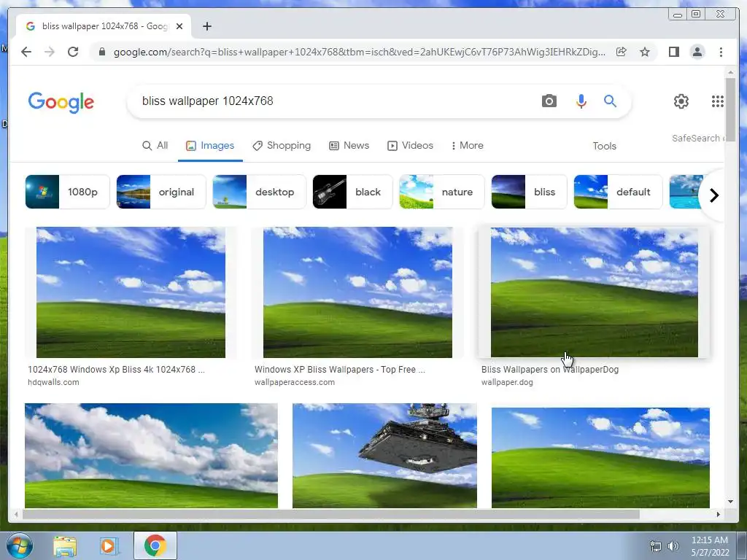Open the Windows Start menu

point(20,545)
